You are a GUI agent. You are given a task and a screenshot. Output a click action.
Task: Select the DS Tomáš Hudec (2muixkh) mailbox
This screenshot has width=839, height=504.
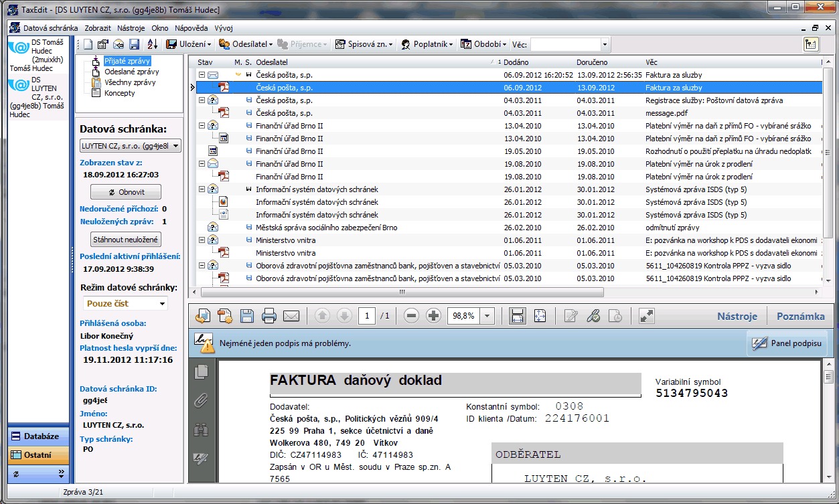pyautogui.click(x=38, y=55)
